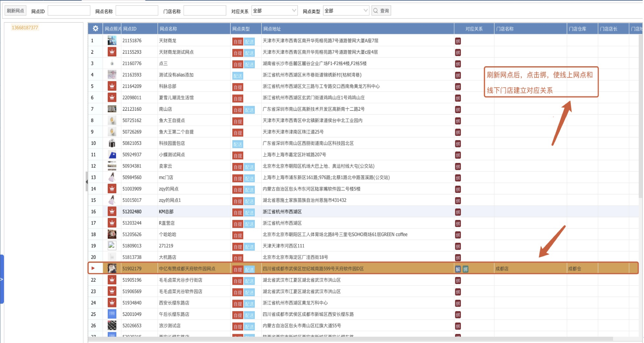Click the broken image icon in row 271219
Image resolution: width=644 pixels, height=343 pixels.
[x=112, y=245]
